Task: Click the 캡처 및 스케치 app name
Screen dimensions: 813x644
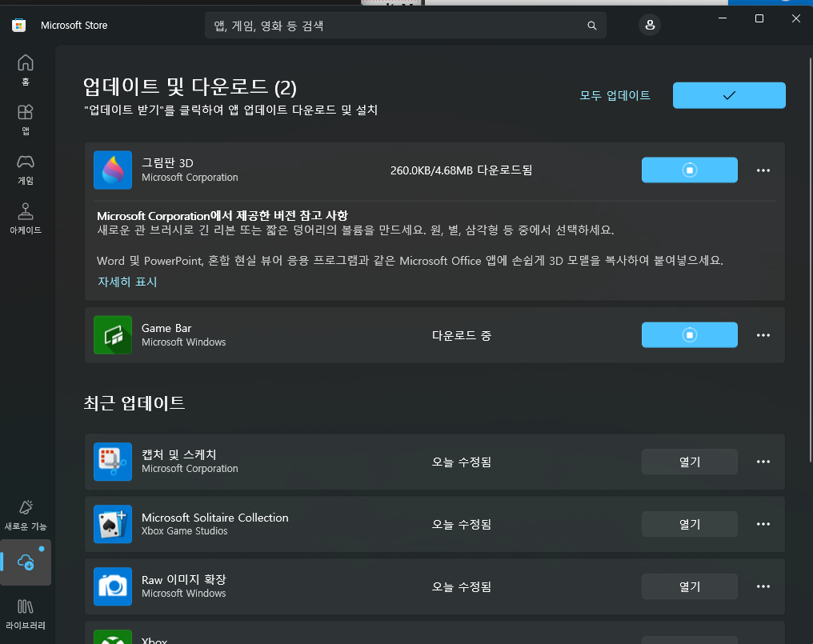Action: (179, 454)
